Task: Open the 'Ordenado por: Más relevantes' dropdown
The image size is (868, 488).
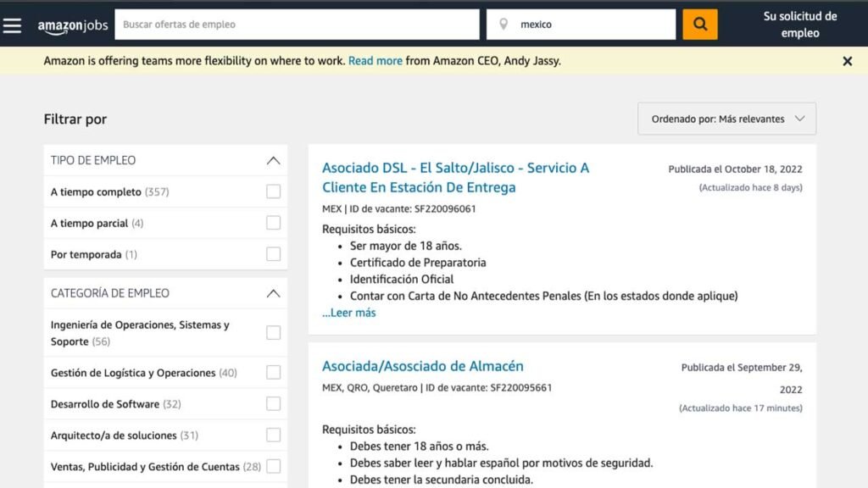Action: pyautogui.click(x=726, y=119)
